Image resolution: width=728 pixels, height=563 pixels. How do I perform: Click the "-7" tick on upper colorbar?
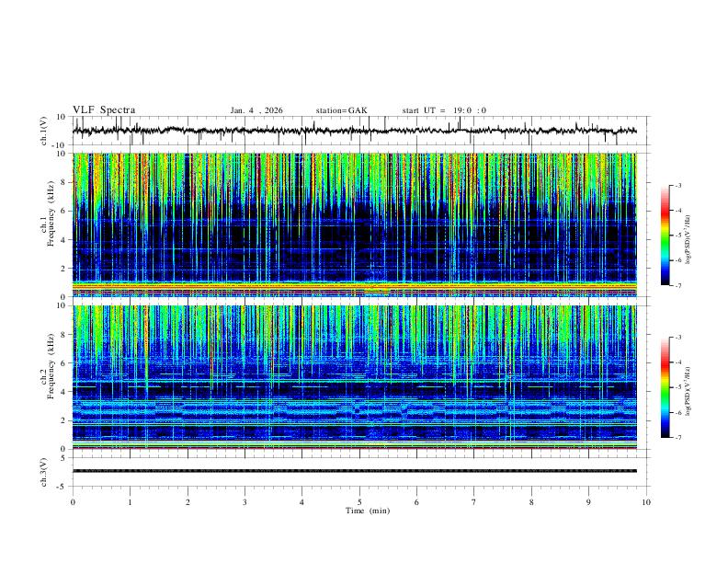(677, 286)
